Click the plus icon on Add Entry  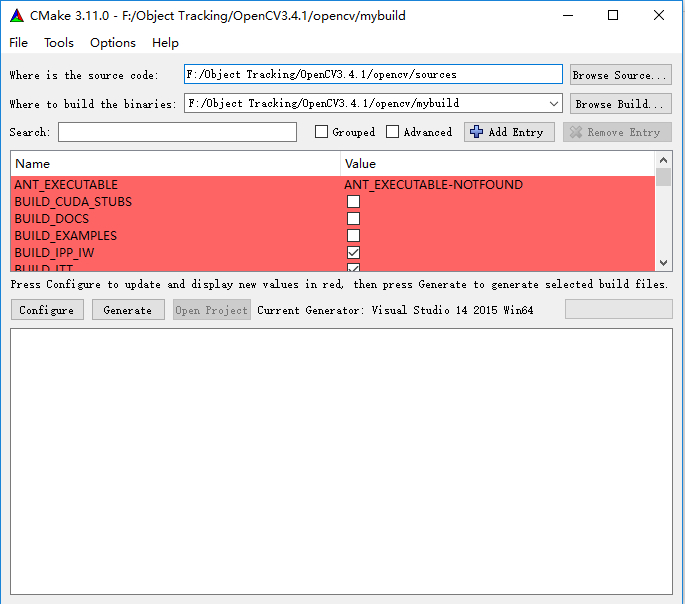pos(476,132)
